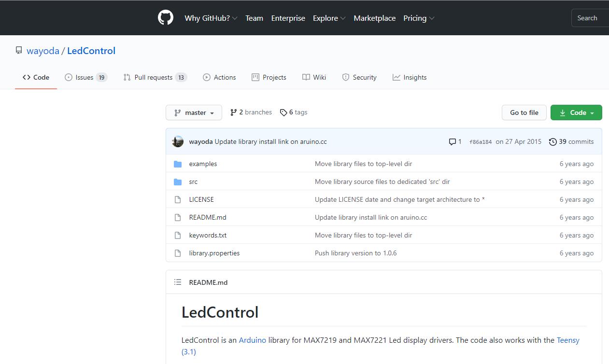The width and height of the screenshot is (609, 364).
Task: Open the green Code download dropdown
Action: (576, 112)
